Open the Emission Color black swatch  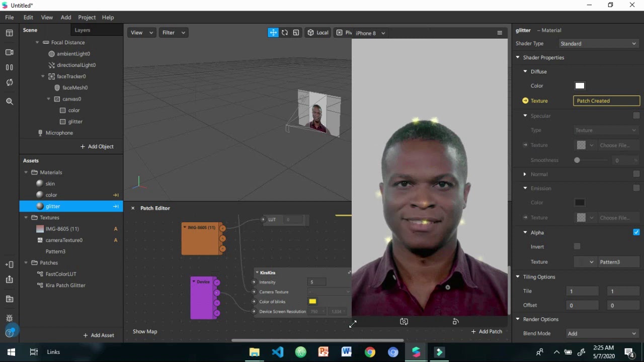click(x=580, y=203)
